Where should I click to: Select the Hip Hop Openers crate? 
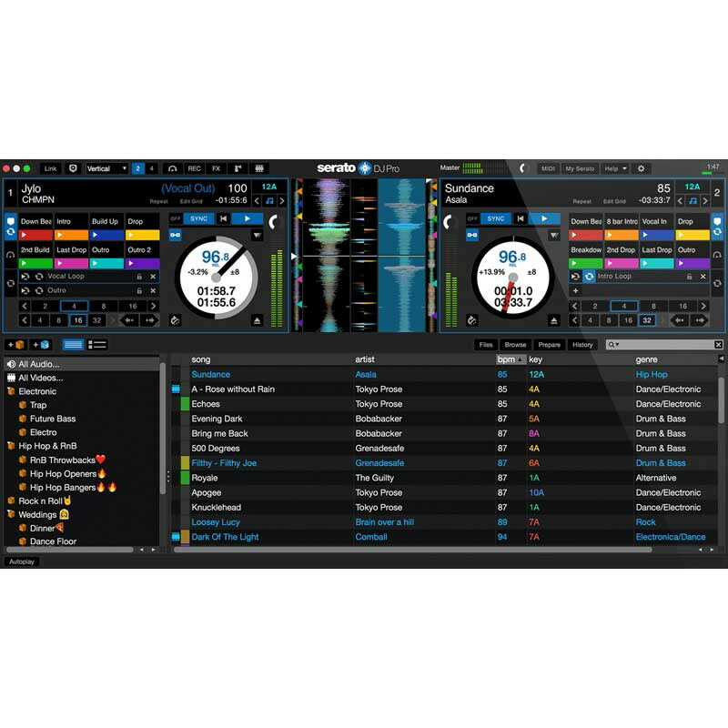[x=63, y=473]
